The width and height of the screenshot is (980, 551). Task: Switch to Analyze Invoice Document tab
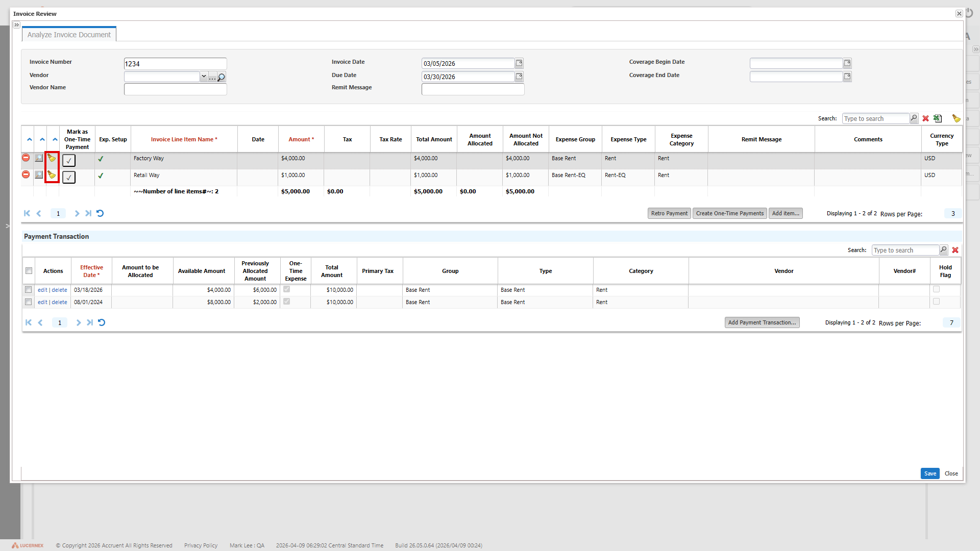tap(69, 35)
